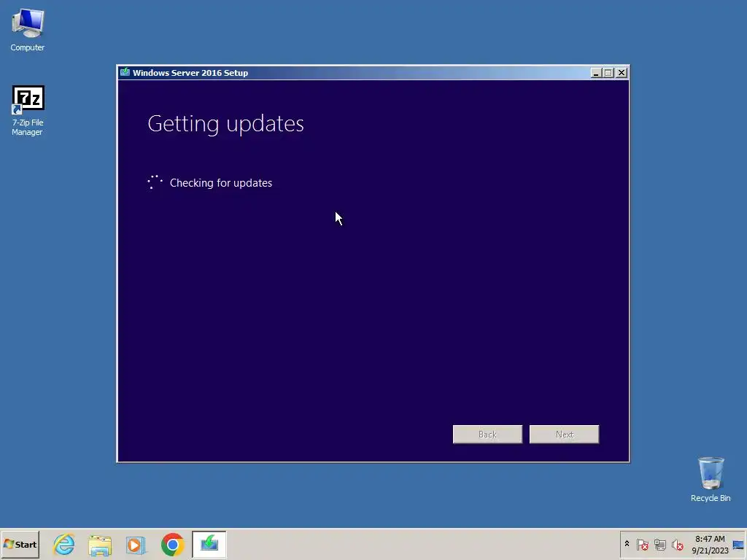747x560 pixels.
Task: Select the Recycle Bin icon
Action: pyautogui.click(x=711, y=479)
